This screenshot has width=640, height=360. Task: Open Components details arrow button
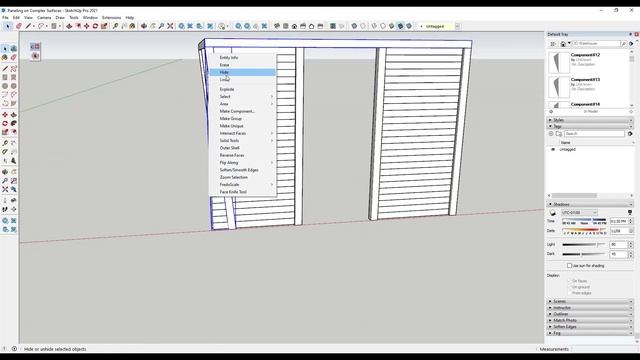[631, 44]
